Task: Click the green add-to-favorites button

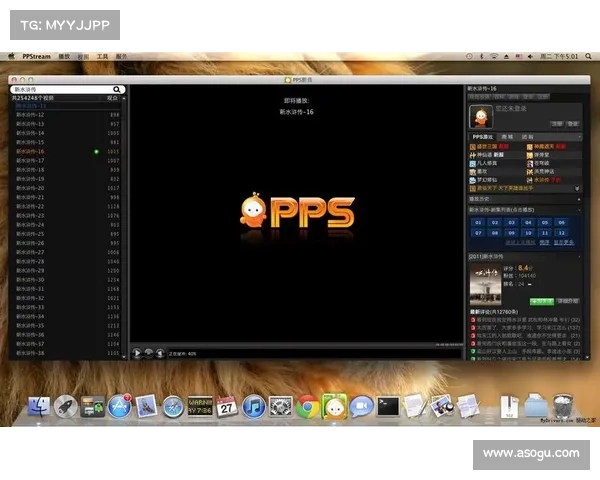Action: [542, 301]
